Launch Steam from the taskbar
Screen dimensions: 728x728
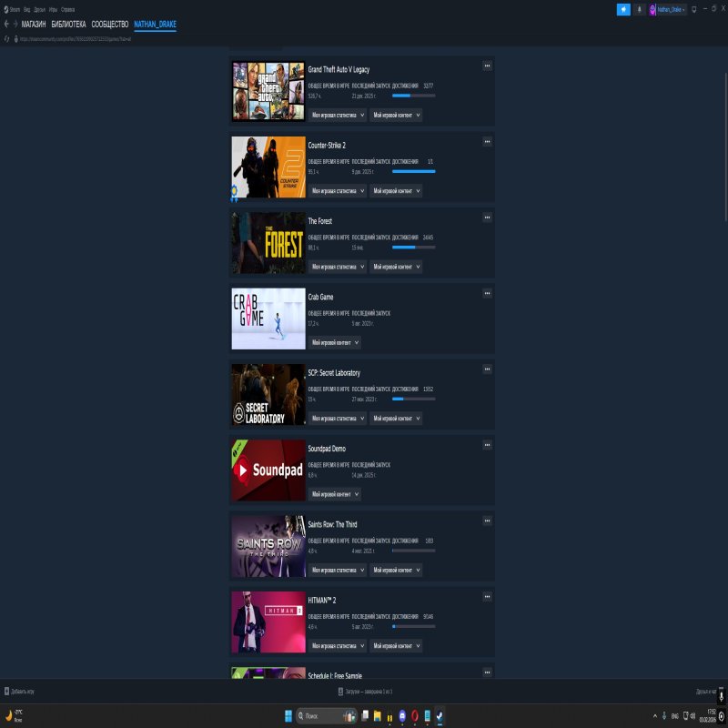(x=440, y=714)
